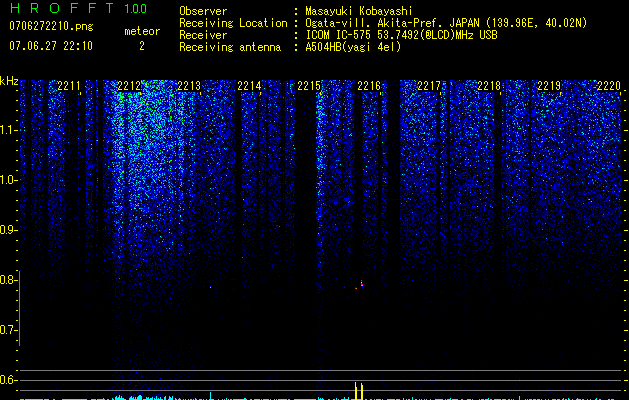Click the red meteor echo spot near 2216
The width and height of the screenshot is (629, 400).
click(x=361, y=284)
